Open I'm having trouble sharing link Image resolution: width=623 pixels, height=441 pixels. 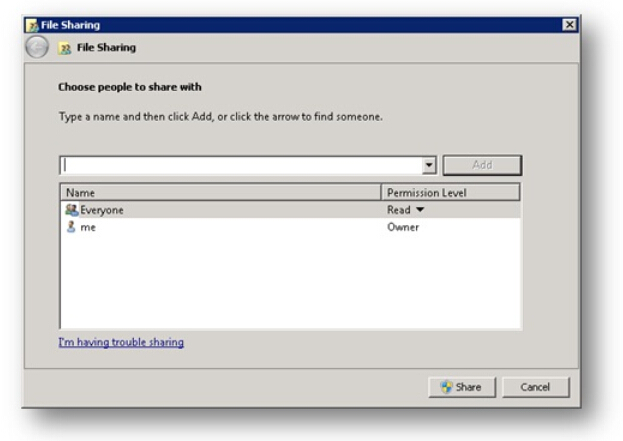point(121,342)
